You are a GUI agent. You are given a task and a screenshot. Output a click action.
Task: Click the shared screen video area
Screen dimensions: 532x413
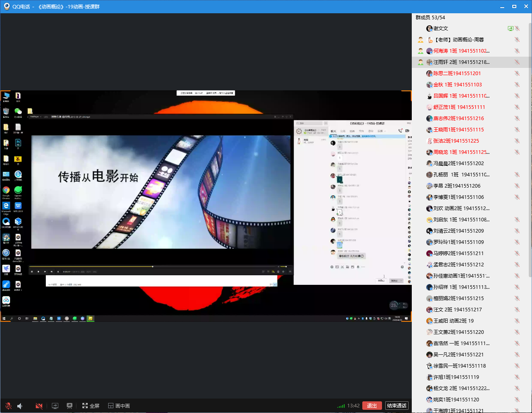[x=206, y=206]
